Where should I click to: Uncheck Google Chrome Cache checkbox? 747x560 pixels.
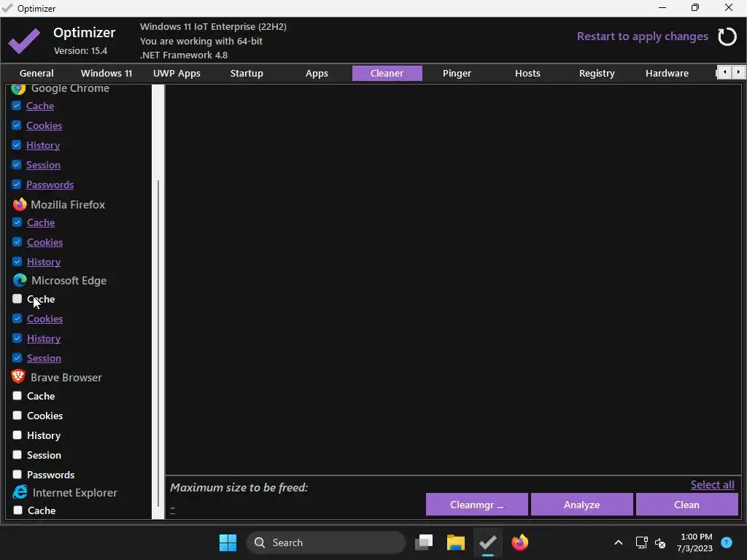coord(16,106)
